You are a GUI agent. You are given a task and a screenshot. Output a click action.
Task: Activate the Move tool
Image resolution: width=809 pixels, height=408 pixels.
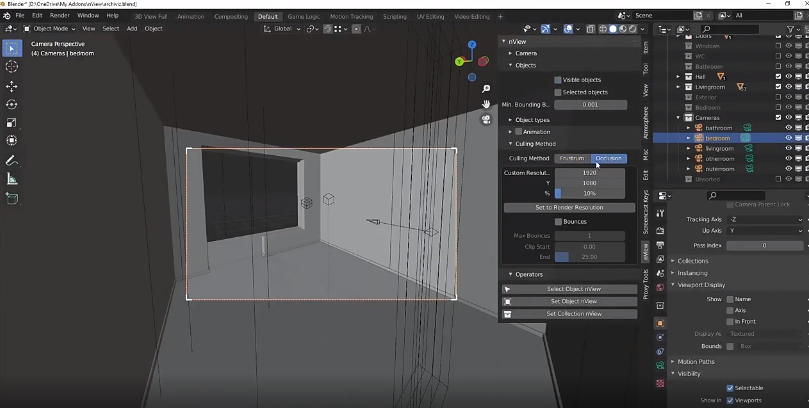[x=12, y=86]
